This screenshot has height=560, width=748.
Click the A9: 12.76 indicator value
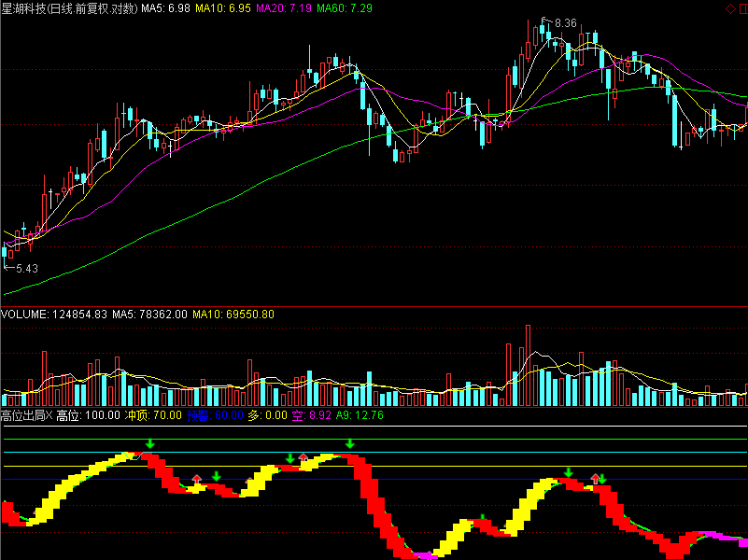tap(360, 415)
